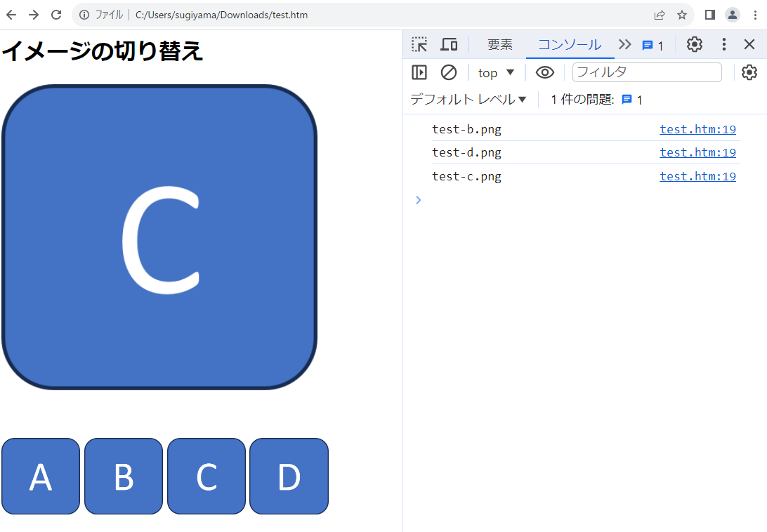Image resolution: width=767 pixels, height=532 pixels.
Task: Switch to the 要素 tab
Action: pyautogui.click(x=500, y=45)
